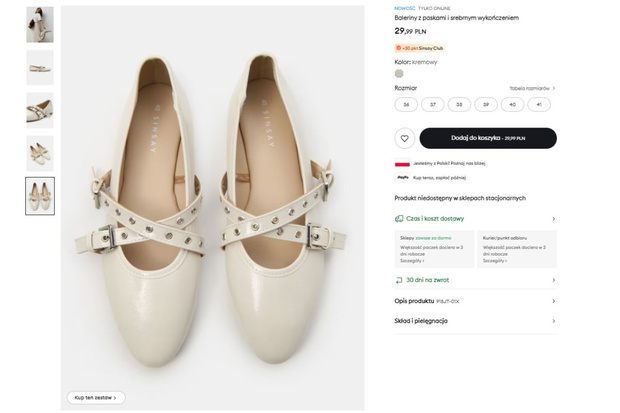The image size is (620, 413).
Task: Show the model photo thumbnail at top
Action: 40,25
